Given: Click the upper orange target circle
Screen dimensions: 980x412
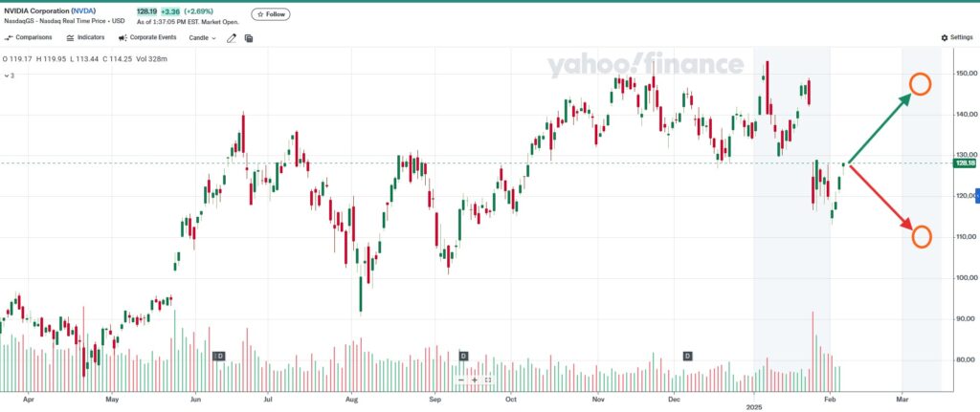Looking at the screenshot, I should 921,83.
